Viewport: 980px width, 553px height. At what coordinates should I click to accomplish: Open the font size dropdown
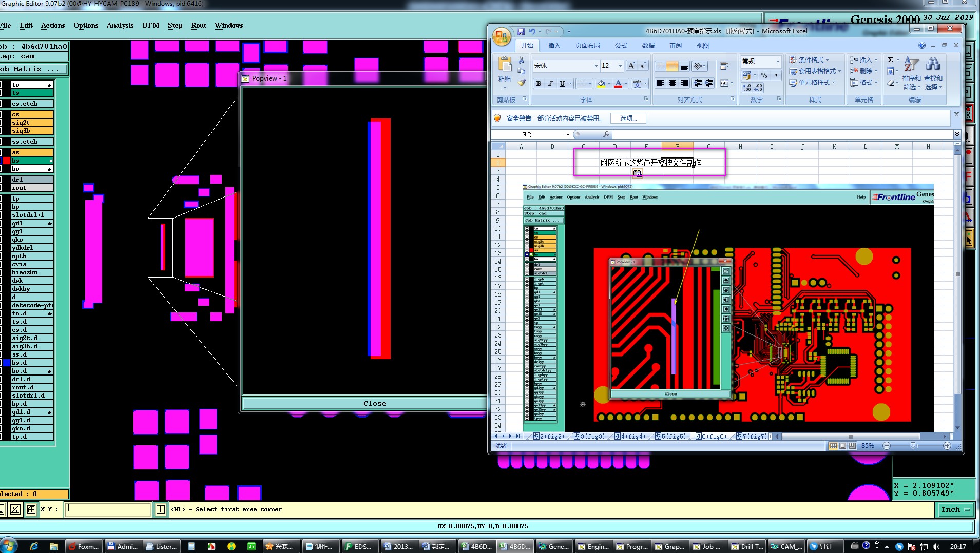[620, 66]
